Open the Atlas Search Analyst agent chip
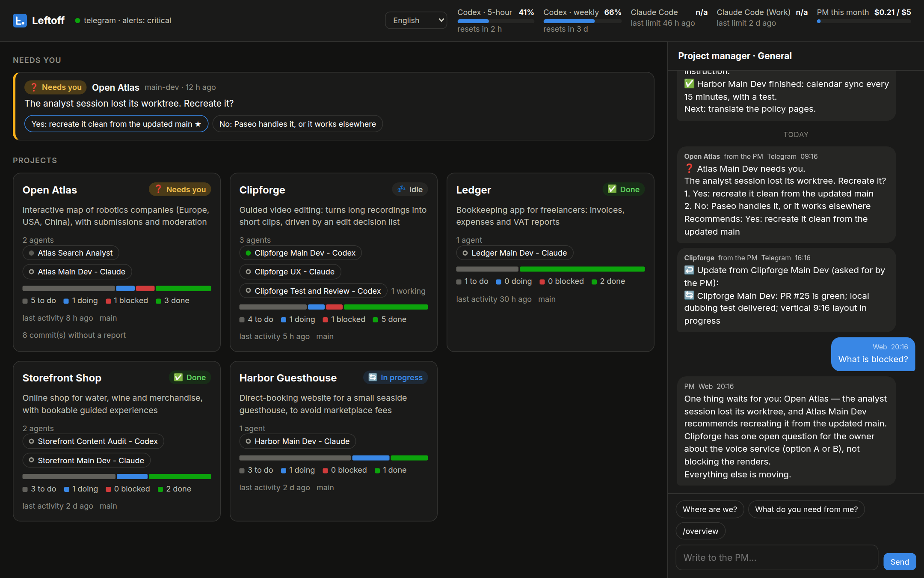Image resolution: width=924 pixels, height=578 pixels. point(71,253)
